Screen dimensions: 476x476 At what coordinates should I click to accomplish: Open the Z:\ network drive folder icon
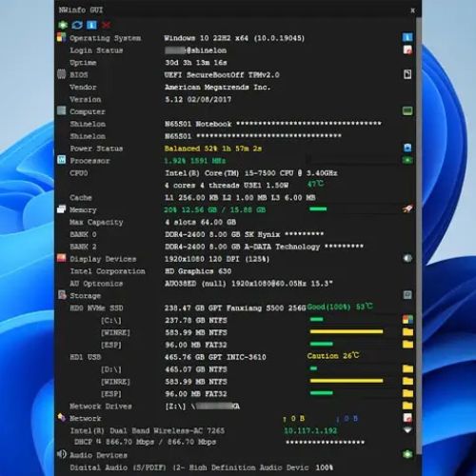[407, 406]
